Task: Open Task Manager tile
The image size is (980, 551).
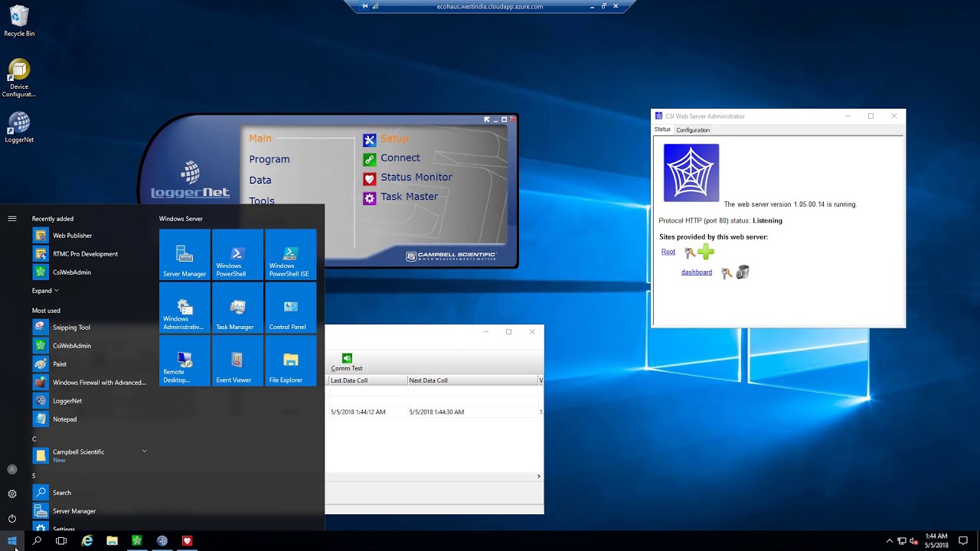Action: 237,308
